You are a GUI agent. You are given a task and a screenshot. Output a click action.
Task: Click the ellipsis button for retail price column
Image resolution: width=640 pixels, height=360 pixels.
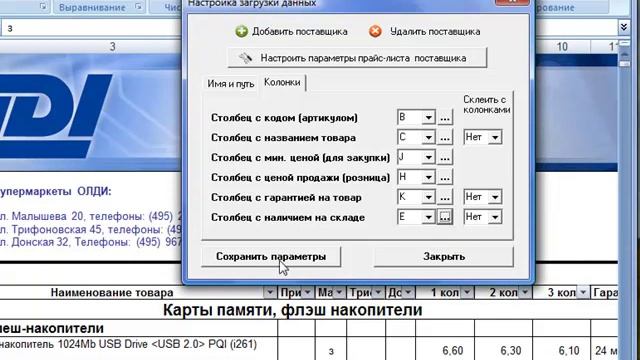pos(445,177)
